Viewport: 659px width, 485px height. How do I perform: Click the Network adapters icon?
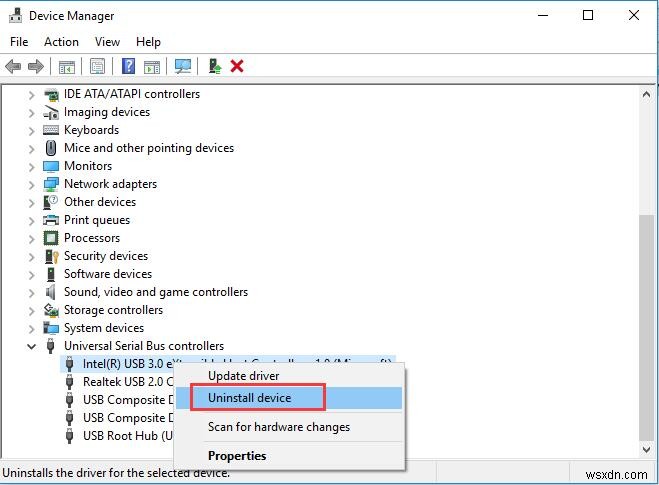[51, 184]
